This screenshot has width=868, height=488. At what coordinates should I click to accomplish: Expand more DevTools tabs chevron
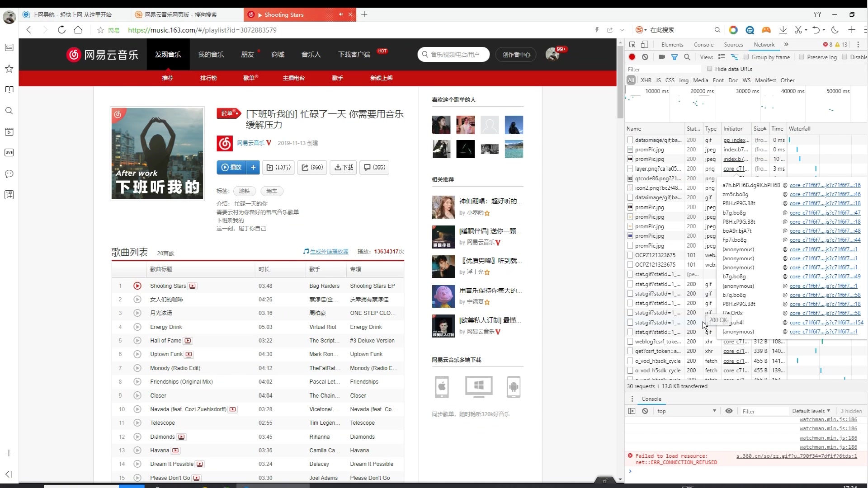786,44
